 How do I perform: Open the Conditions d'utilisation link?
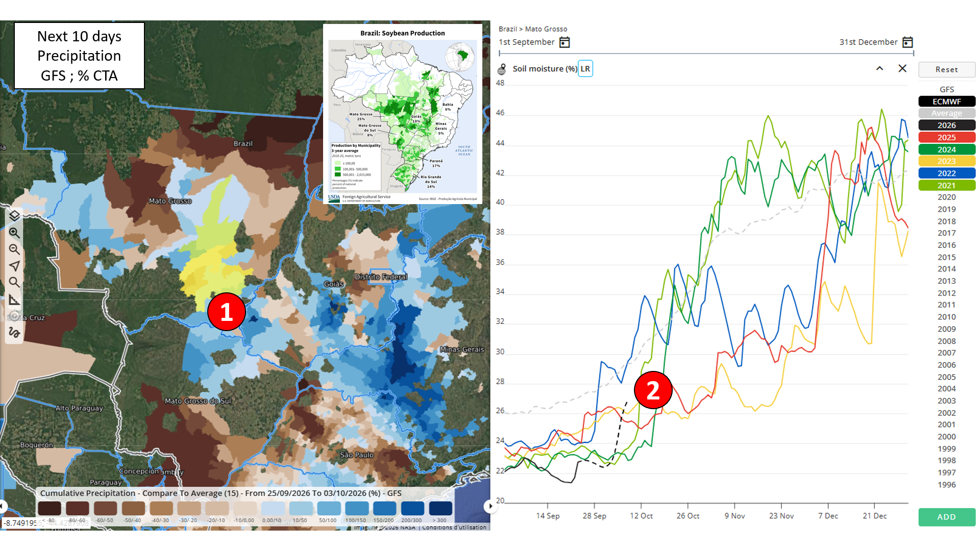[454, 527]
